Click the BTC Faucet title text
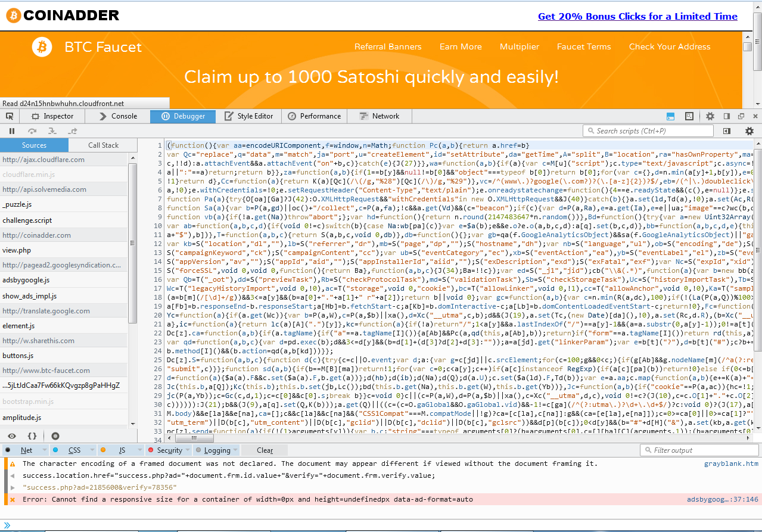The height and width of the screenshot is (532, 762). [x=103, y=47]
